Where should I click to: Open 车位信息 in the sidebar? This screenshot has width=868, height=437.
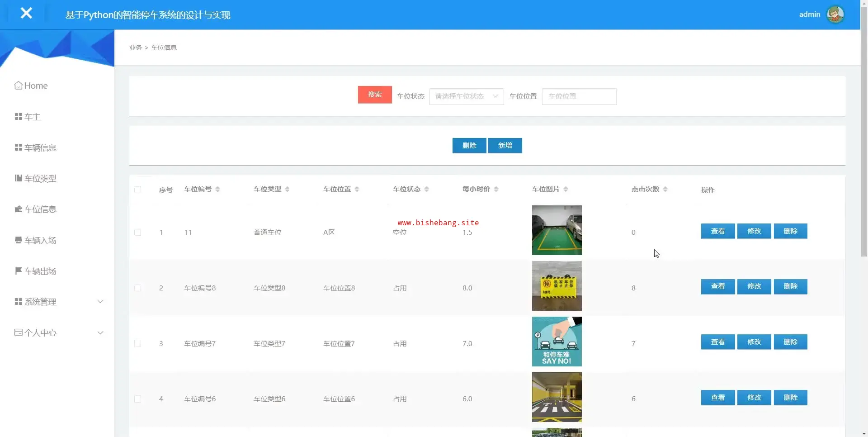pos(40,209)
